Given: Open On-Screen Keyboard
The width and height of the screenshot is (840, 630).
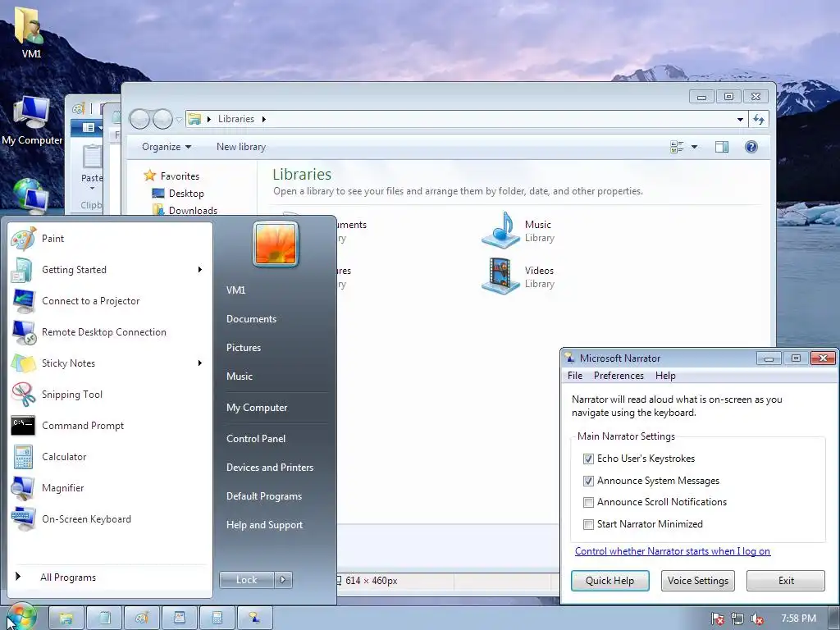Looking at the screenshot, I should point(110,518).
